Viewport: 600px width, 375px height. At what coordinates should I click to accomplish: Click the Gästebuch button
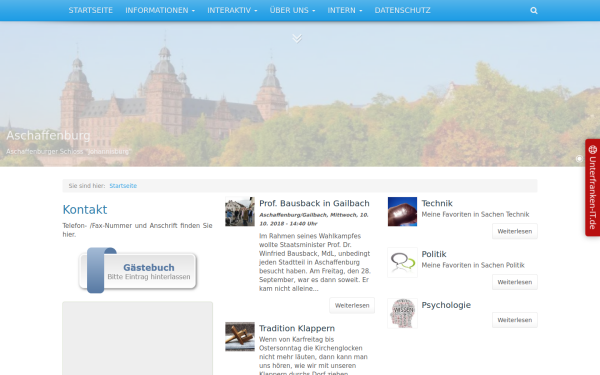coord(138,271)
